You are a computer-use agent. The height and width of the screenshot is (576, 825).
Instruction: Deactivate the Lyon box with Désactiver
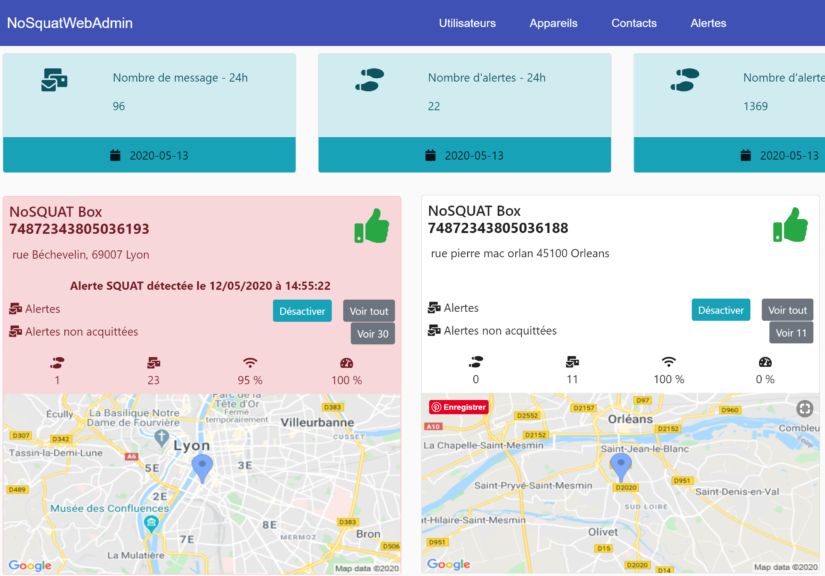302,311
